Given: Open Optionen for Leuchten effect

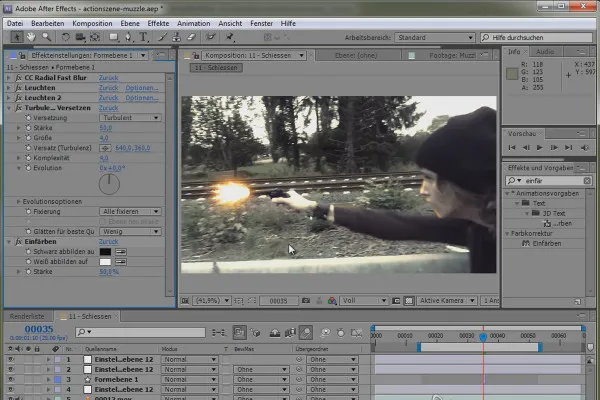Looking at the screenshot, I should pos(142,88).
